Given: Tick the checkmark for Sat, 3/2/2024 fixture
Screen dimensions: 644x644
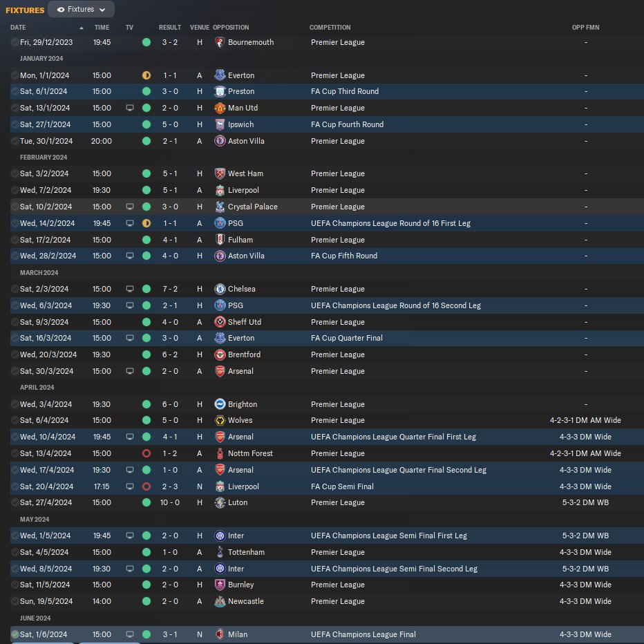Looking at the screenshot, I should (15, 173).
